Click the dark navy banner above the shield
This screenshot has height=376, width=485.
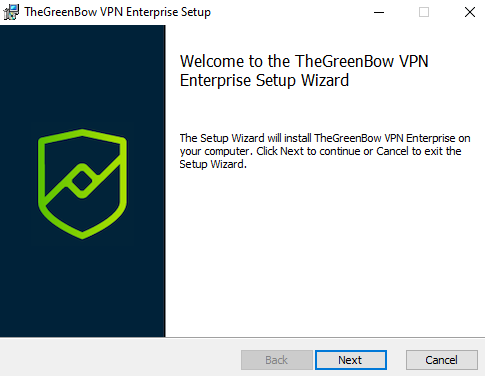(82, 77)
